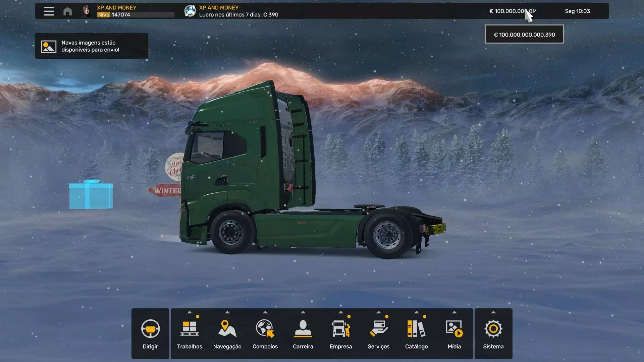Select the XP AND MONEY profile entry
This screenshot has height=362, width=644.
pyautogui.click(x=116, y=7)
